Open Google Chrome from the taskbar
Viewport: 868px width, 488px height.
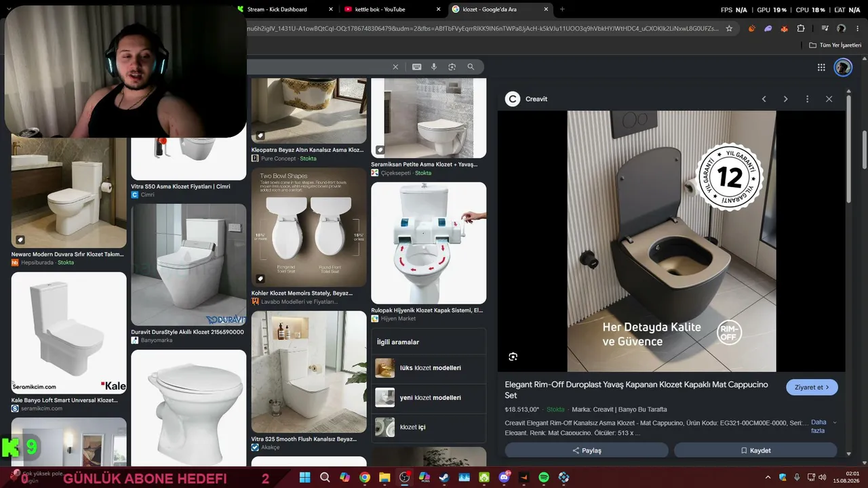pos(365,477)
